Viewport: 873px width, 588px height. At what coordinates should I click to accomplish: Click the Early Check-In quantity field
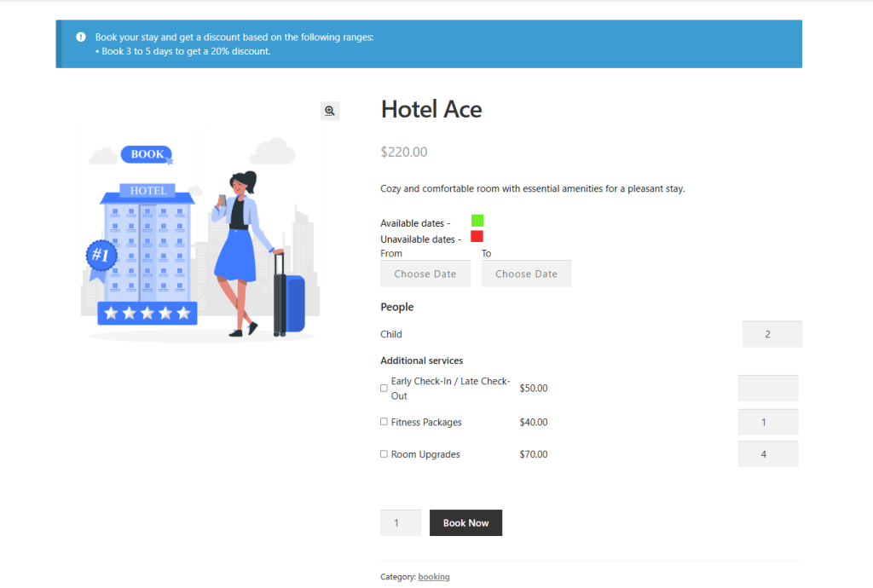pos(768,388)
